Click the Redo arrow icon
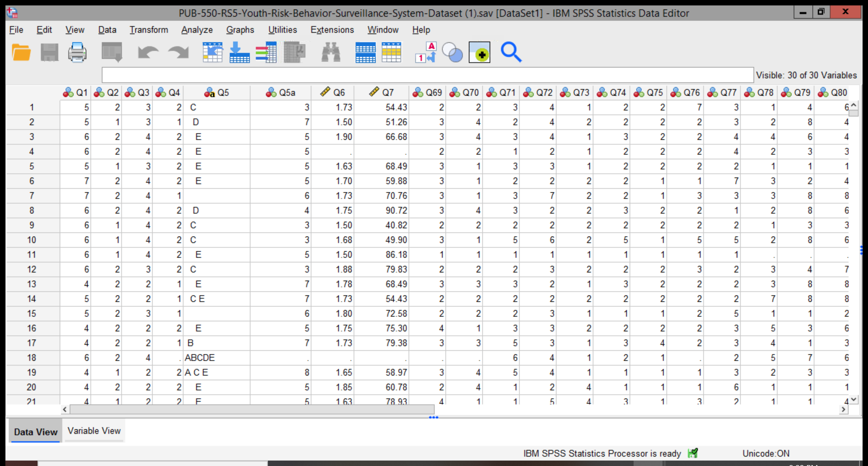This screenshot has height=466, width=868. [178, 53]
